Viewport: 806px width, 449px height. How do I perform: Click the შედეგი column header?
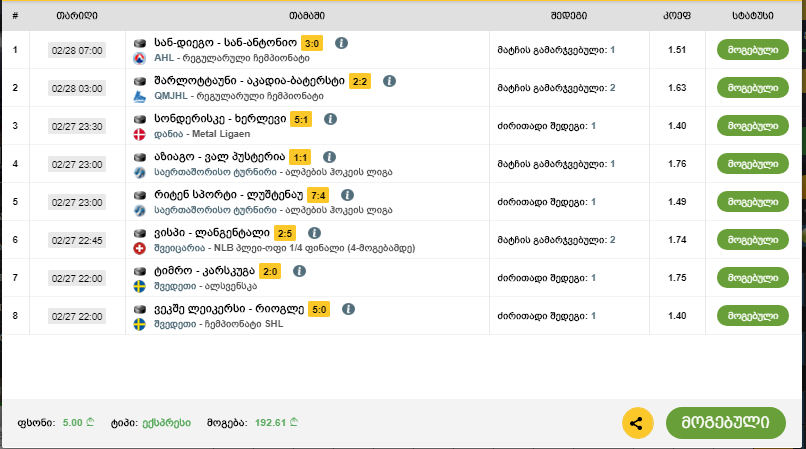click(x=569, y=16)
